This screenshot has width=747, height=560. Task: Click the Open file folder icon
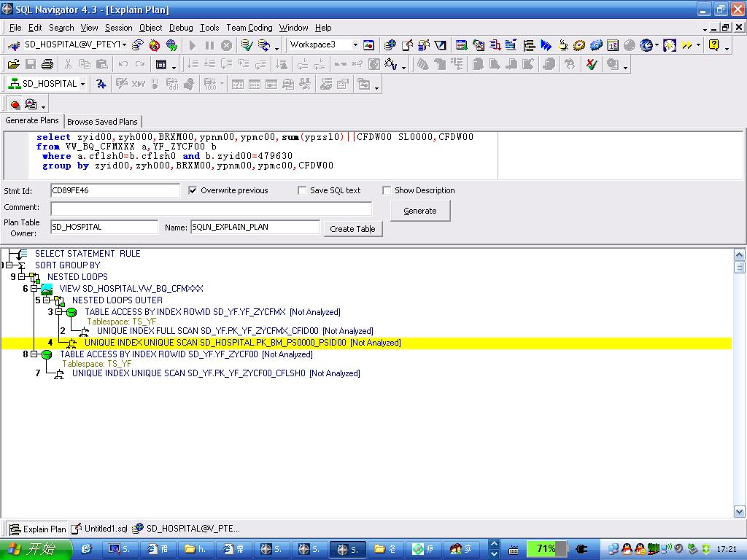click(13, 64)
